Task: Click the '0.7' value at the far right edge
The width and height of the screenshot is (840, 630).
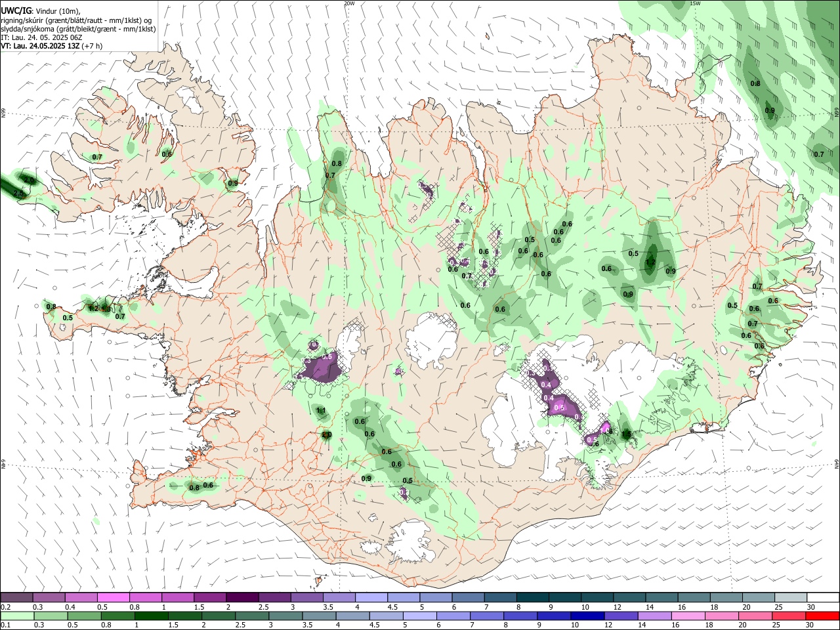Action: (819, 154)
